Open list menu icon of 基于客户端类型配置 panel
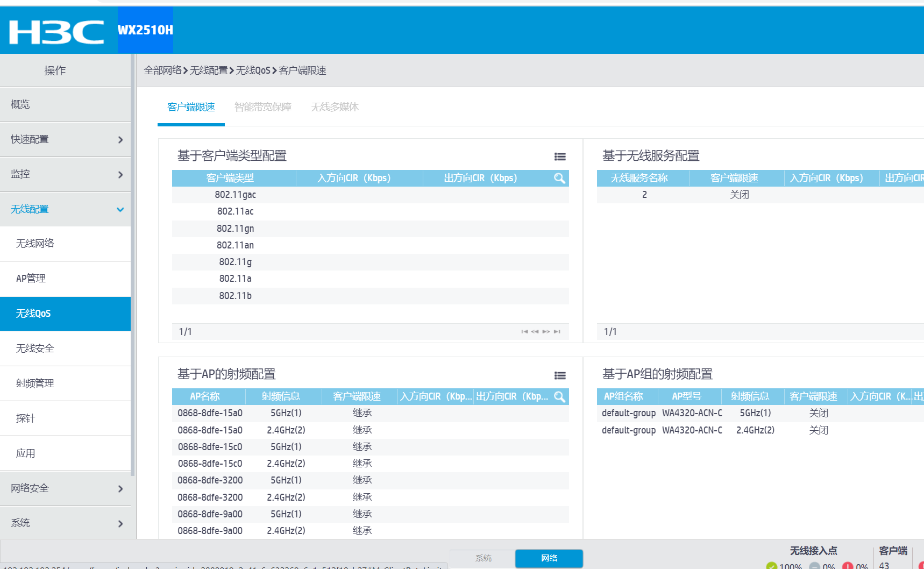This screenshot has width=924, height=569. pyautogui.click(x=560, y=157)
